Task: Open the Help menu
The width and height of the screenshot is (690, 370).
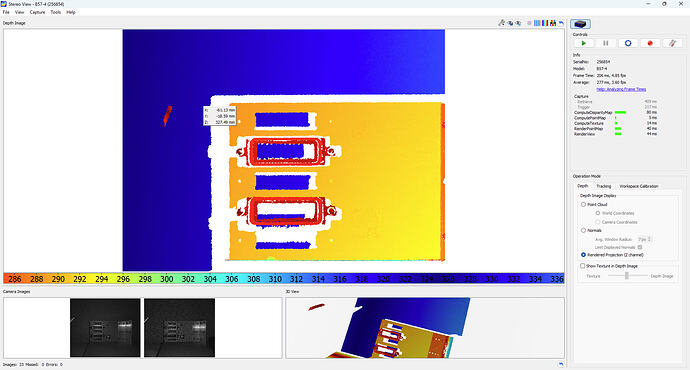Action: pos(71,12)
